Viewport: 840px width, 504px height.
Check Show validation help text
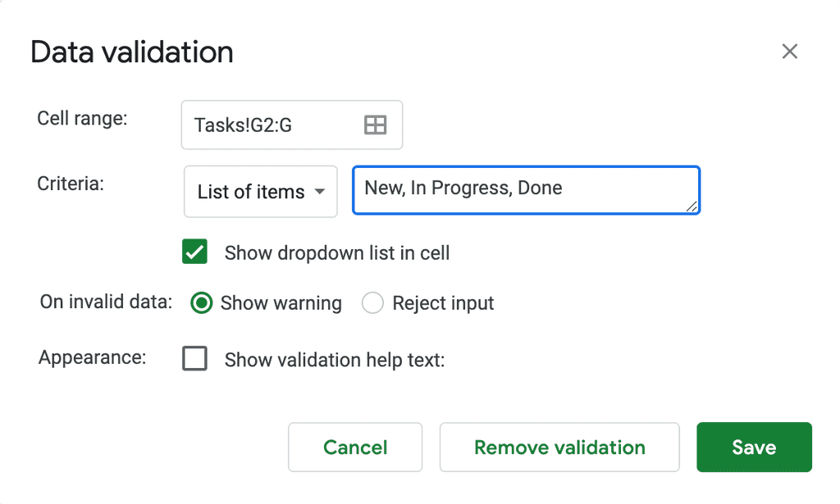pyautogui.click(x=194, y=358)
